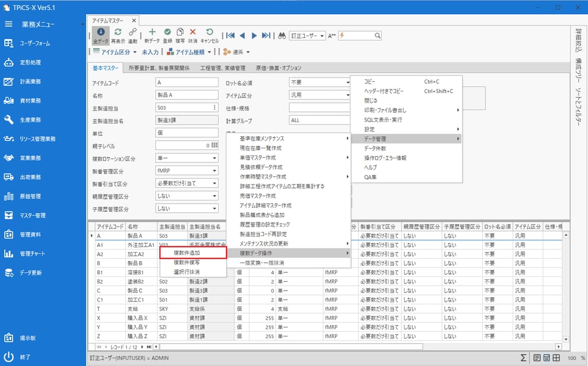Click the 全データ toolbar icon
This screenshot has height=366, width=588.
[x=100, y=35]
